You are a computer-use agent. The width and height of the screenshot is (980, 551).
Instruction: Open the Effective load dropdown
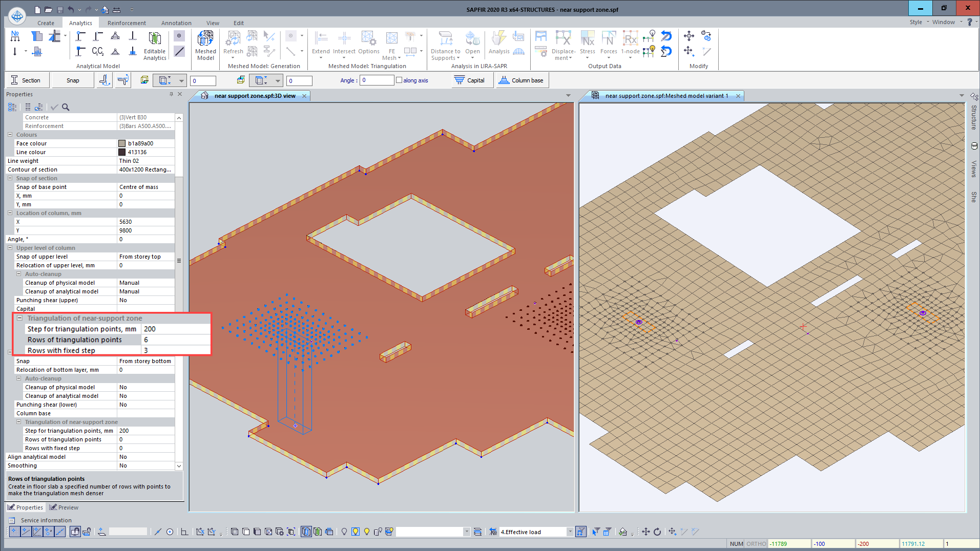point(570,532)
